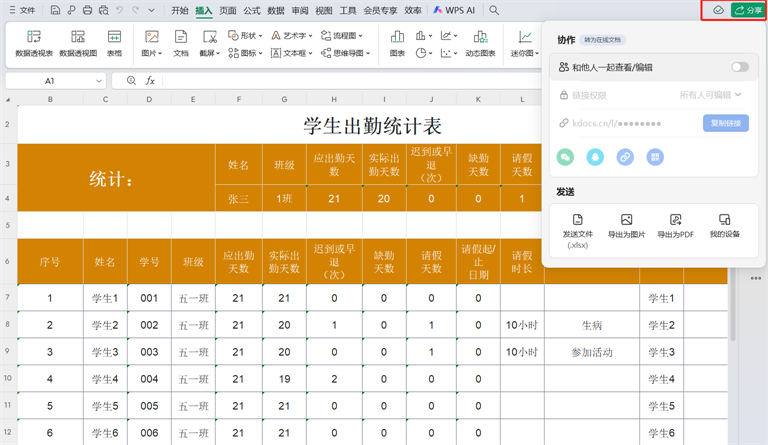Click the QQ share icon
768x445 pixels.
[x=596, y=157]
